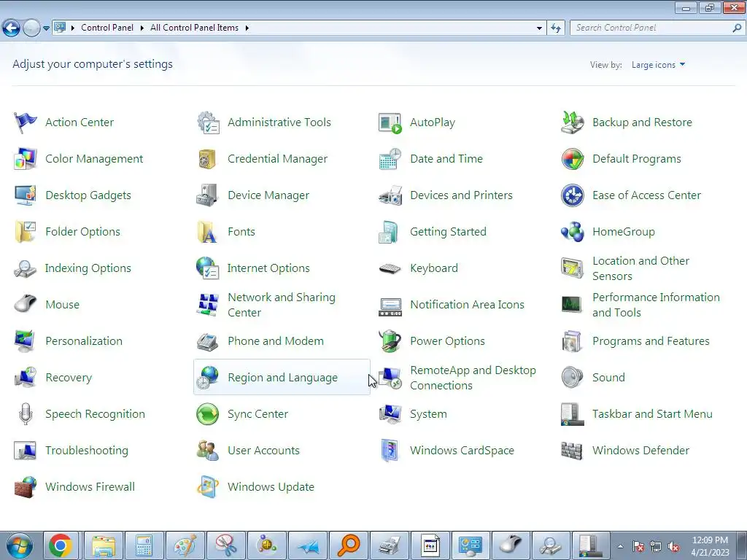
Task: Open the Devices and Printers icon
Action: point(390,195)
